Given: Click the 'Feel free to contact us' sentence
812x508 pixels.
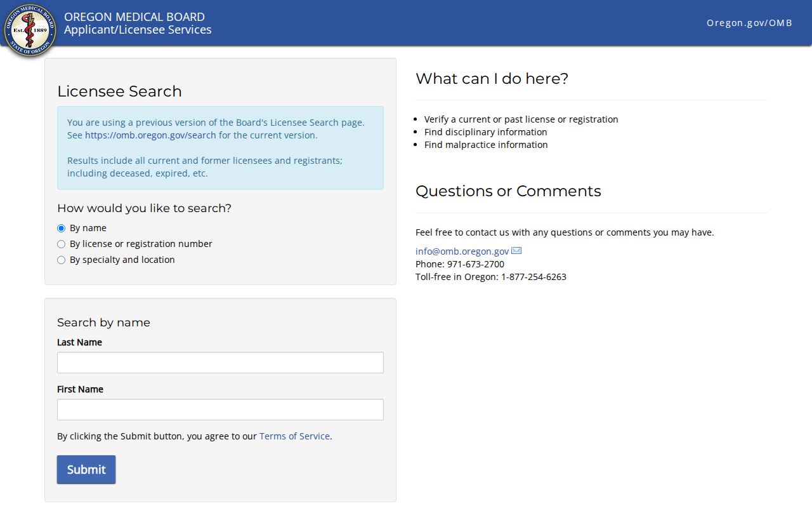Looking at the screenshot, I should click(x=565, y=232).
